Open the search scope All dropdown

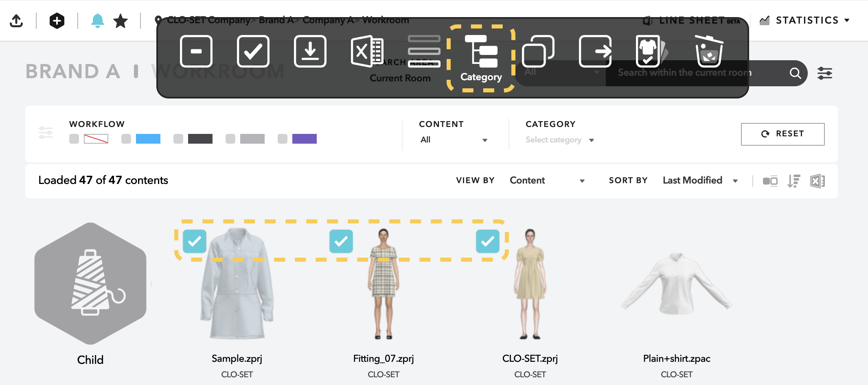[561, 72]
